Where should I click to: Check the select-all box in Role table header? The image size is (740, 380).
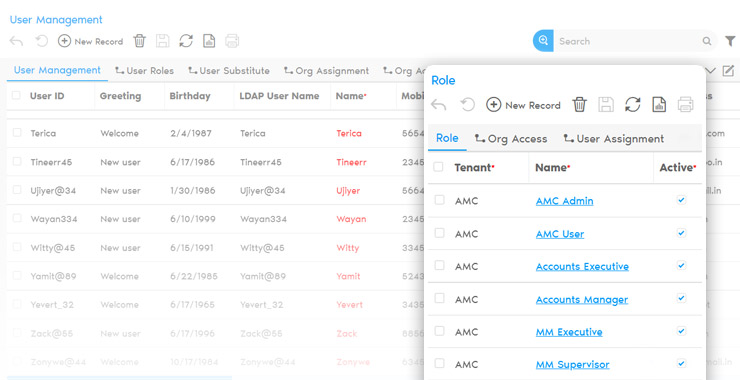pos(438,167)
